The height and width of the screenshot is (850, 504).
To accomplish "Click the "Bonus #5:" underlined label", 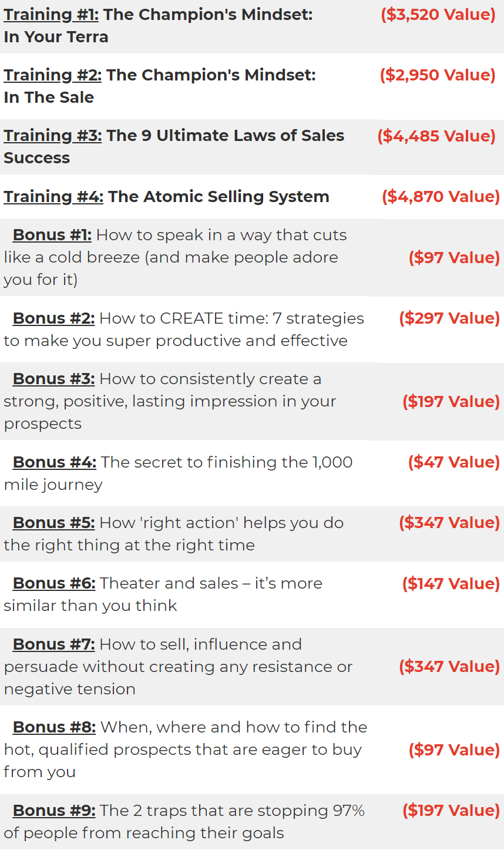I will coord(53,523).
